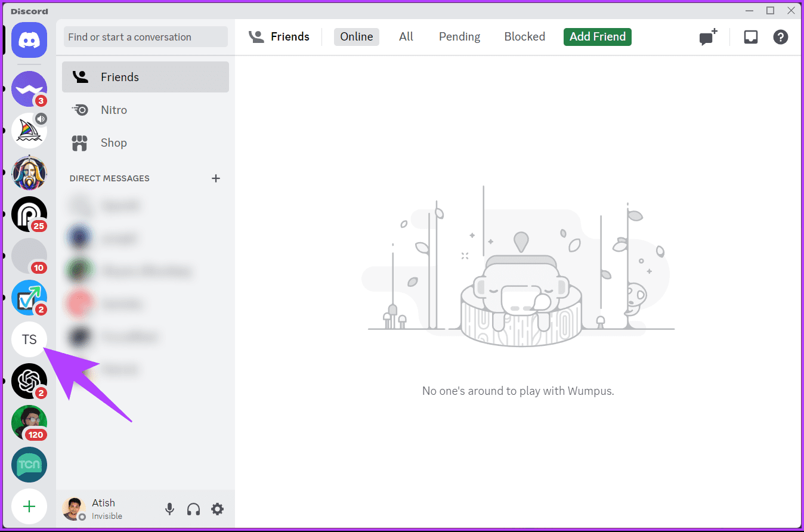This screenshot has height=532, width=804.
Task: Click the plus to create a new DM
Action: click(215, 178)
